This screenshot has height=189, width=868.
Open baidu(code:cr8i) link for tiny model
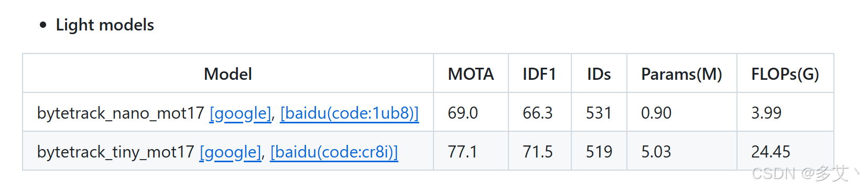[334, 152]
